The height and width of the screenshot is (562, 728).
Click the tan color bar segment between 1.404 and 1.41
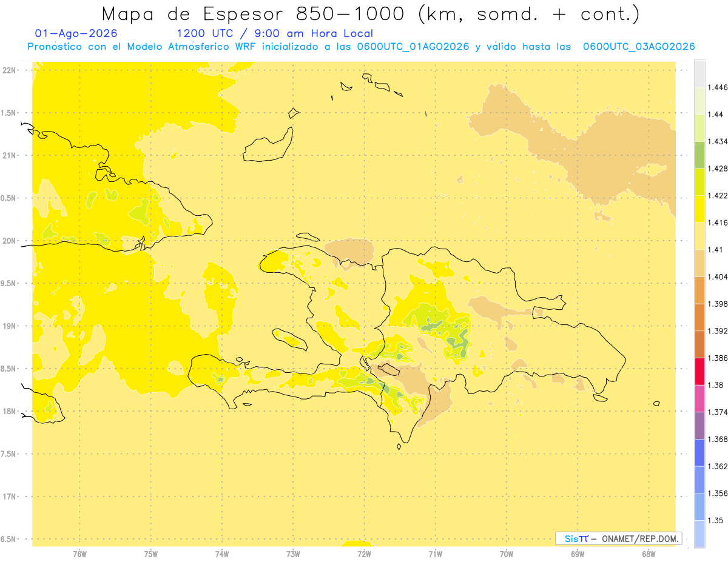point(700,263)
